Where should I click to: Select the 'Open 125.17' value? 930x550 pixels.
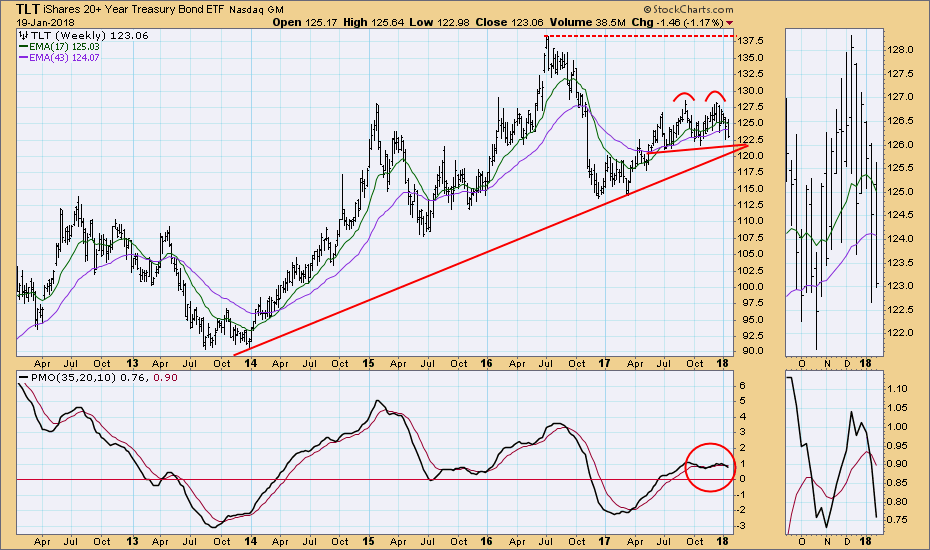coord(305,23)
